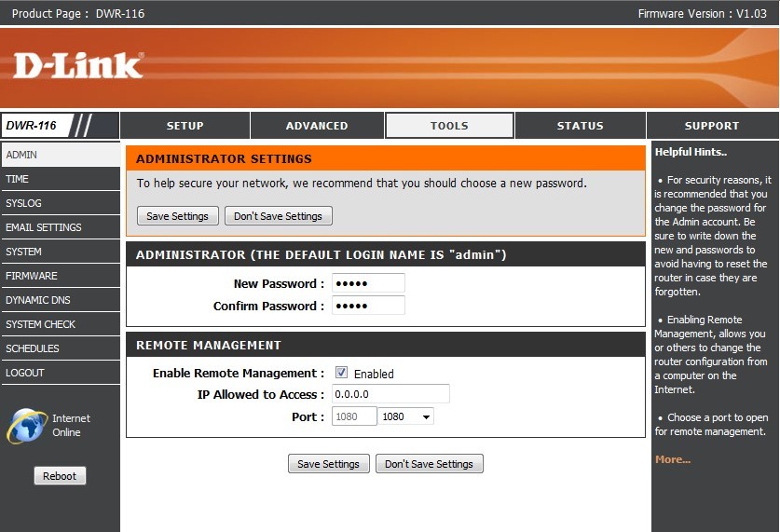Go to FIRMWARE page

click(61, 276)
